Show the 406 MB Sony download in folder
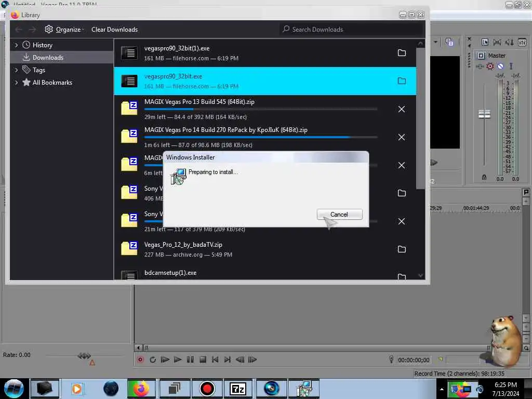532x399 pixels. click(x=402, y=193)
